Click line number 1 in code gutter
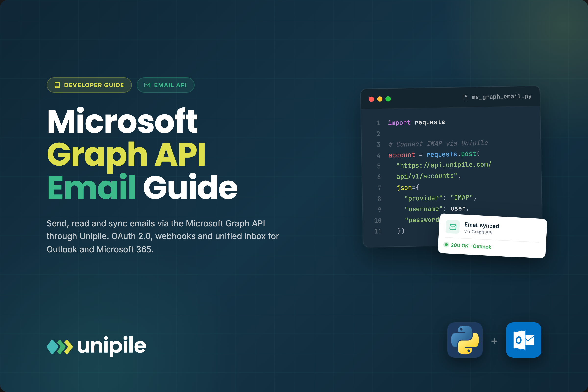 (378, 123)
